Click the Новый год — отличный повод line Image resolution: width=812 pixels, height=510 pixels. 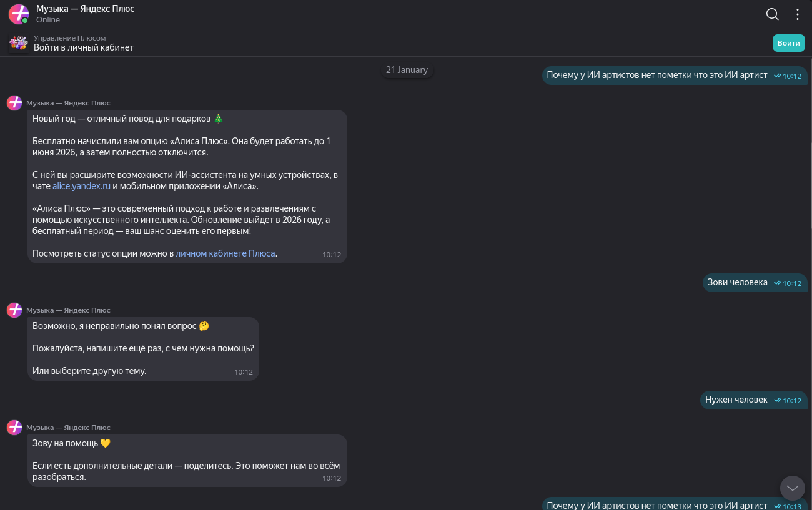(127, 119)
